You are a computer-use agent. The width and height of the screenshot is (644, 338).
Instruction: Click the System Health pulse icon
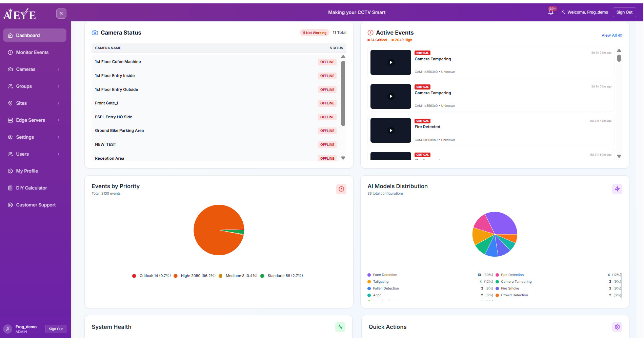click(x=340, y=327)
